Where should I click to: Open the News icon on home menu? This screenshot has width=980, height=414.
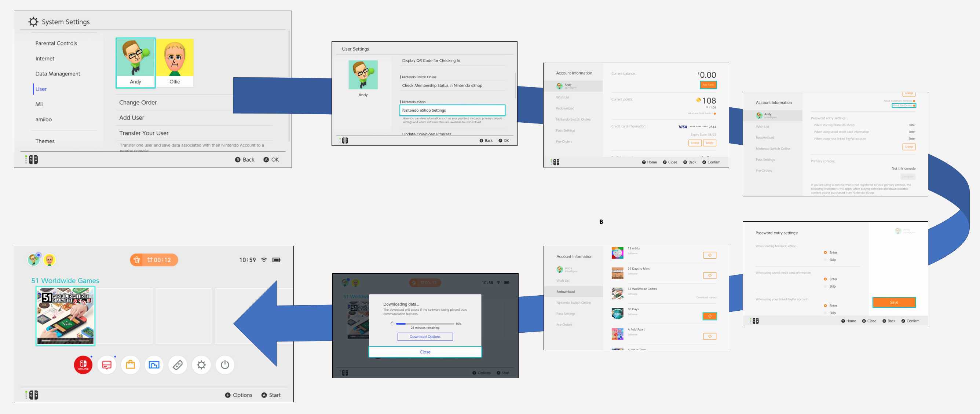107,365
